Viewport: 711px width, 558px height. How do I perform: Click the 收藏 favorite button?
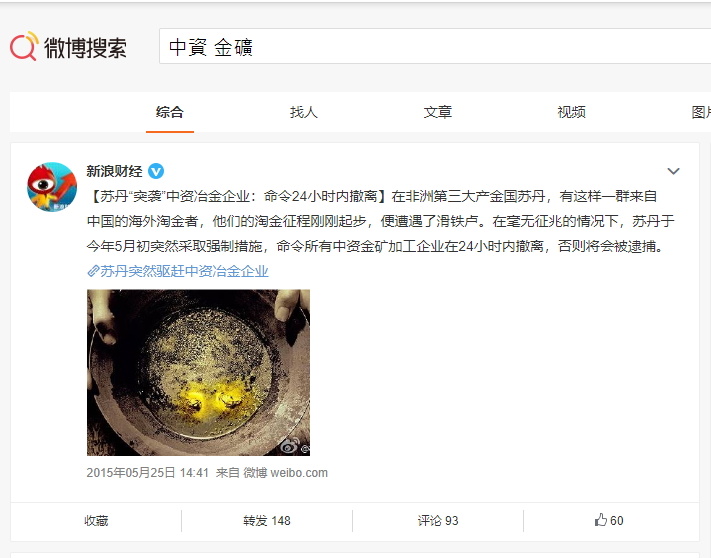pos(96,520)
